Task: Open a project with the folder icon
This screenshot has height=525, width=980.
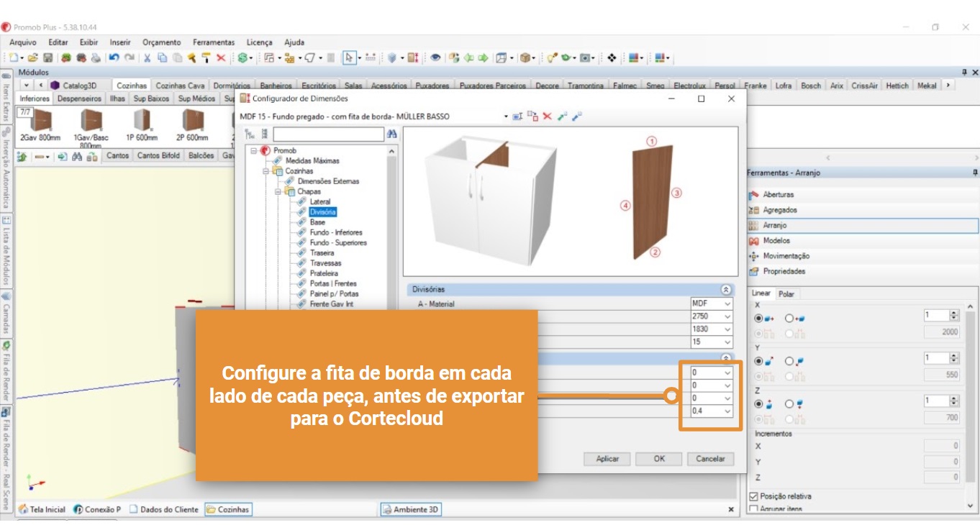Action: pos(32,58)
